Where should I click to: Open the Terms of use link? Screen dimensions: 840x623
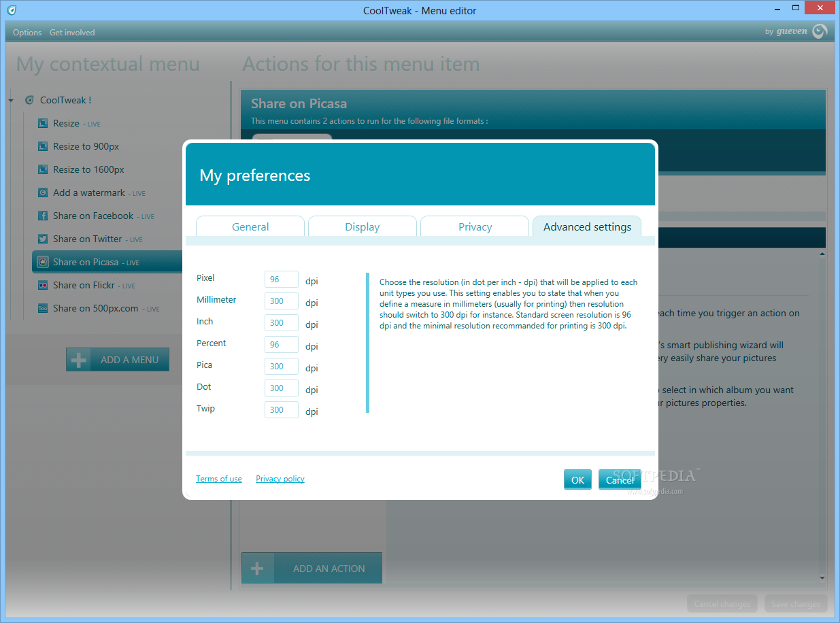point(219,479)
